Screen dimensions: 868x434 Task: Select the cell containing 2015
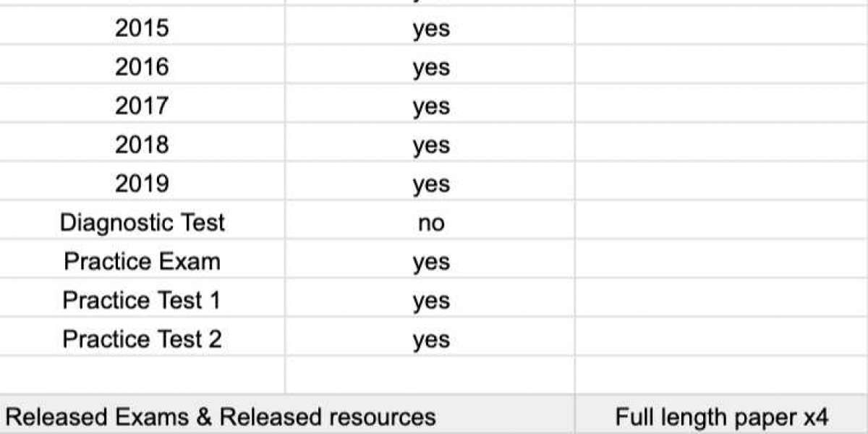pyautogui.click(x=142, y=28)
